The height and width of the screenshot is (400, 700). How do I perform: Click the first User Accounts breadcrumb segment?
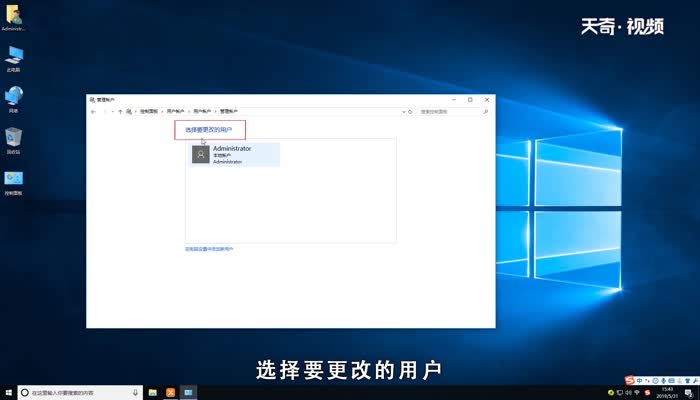pyautogui.click(x=175, y=112)
